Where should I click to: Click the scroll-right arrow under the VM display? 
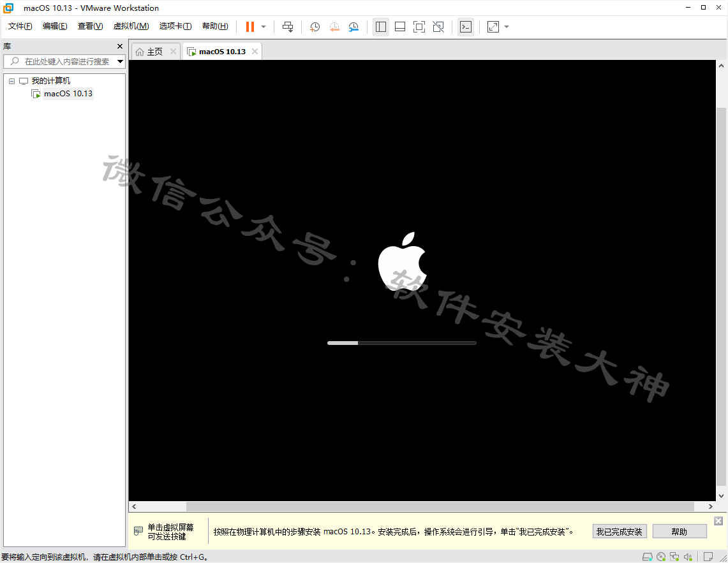(x=710, y=506)
